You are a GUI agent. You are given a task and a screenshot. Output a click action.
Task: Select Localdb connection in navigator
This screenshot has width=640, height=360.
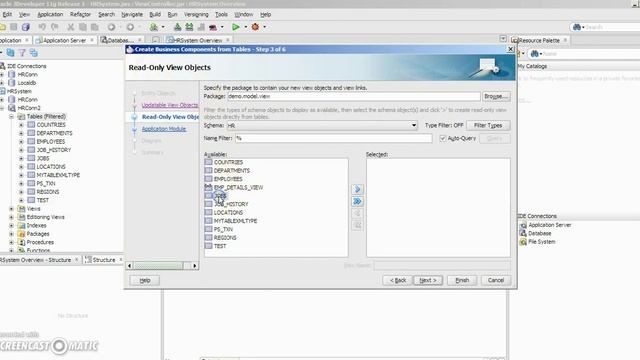click(27, 83)
